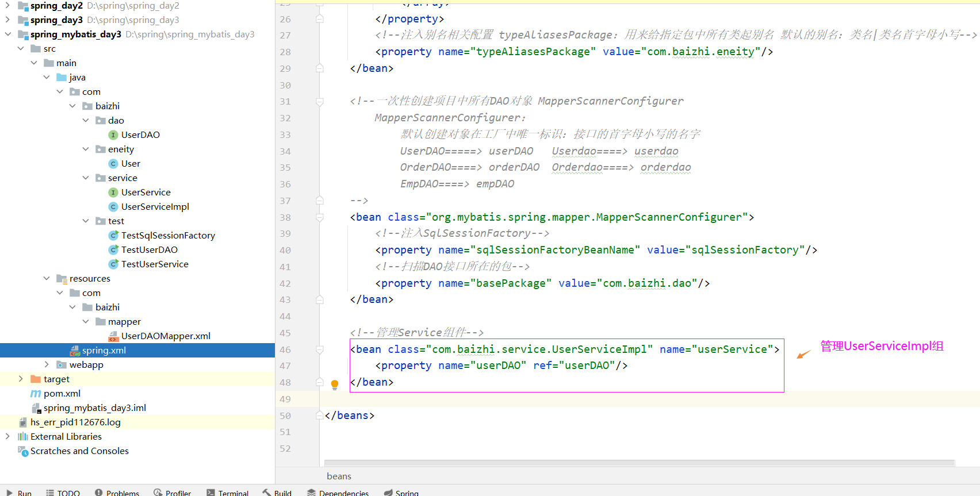Click the mapper folder icon
This screenshot has width=980, height=496.
(101, 322)
